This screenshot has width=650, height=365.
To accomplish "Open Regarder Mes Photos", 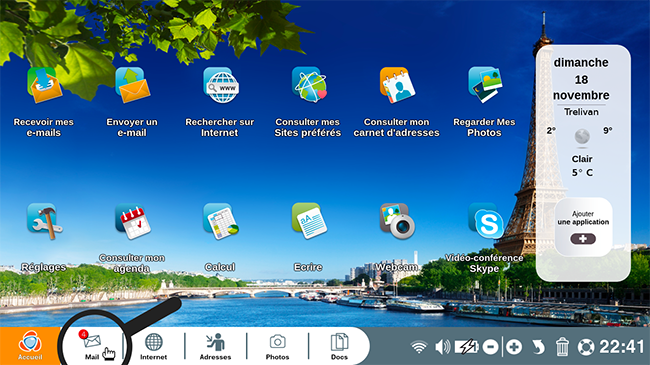I will [x=485, y=85].
